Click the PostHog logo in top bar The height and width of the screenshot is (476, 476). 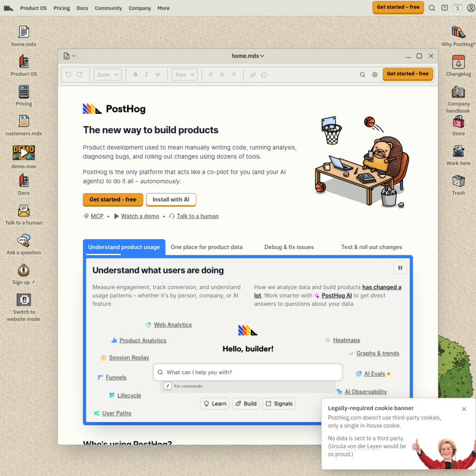coord(8,8)
